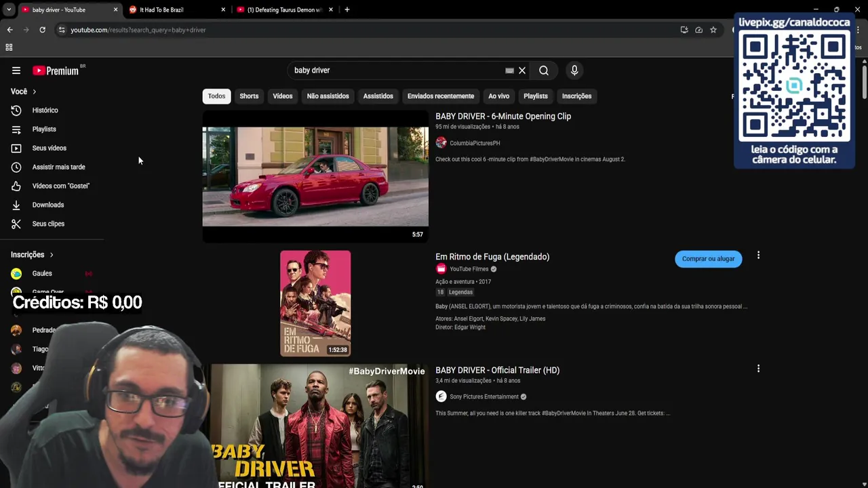Click the search magnifier button

pos(544,70)
